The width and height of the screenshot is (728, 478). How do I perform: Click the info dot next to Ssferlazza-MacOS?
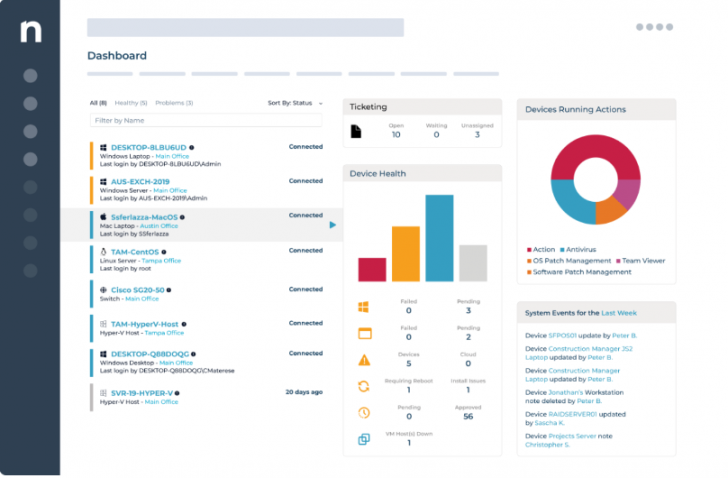tap(182, 217)
